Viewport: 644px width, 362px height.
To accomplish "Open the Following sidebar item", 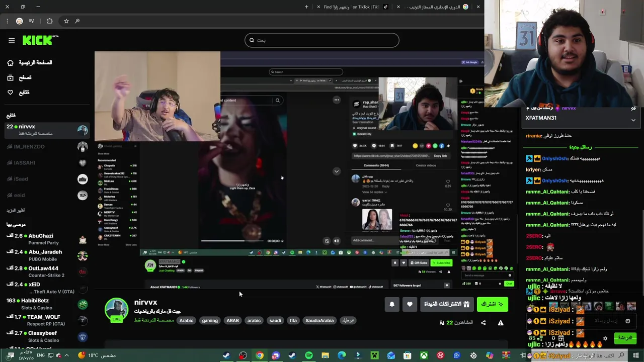I will pos(18,93).
